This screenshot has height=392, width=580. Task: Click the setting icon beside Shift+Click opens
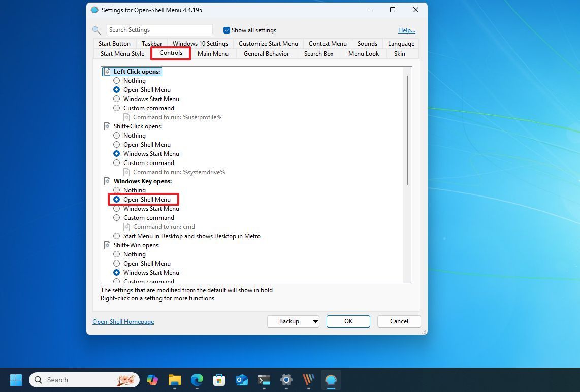107,126
